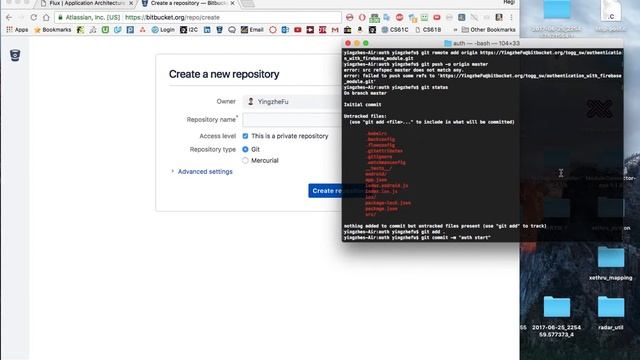Open the Login bookmark

click(x=163, y=30)
